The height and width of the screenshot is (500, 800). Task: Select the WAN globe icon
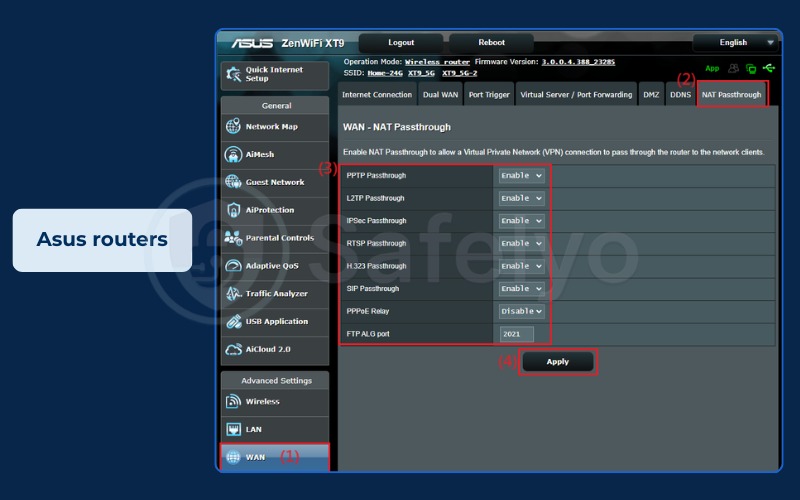click(x=233, y=457)
